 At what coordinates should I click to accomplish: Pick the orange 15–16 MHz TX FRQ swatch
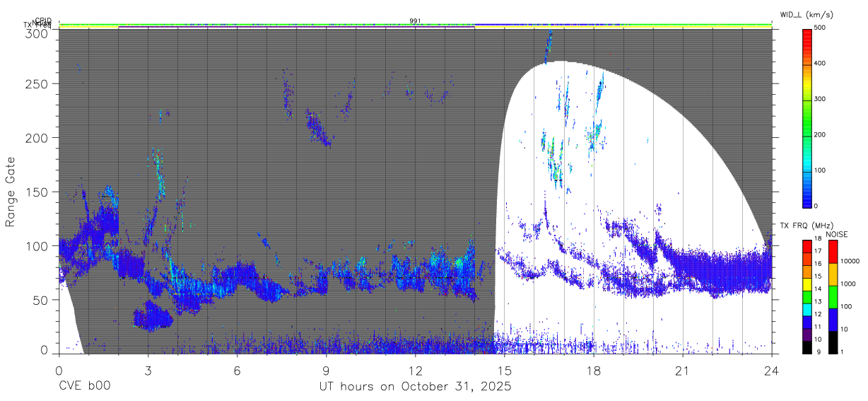pos(806,271)
